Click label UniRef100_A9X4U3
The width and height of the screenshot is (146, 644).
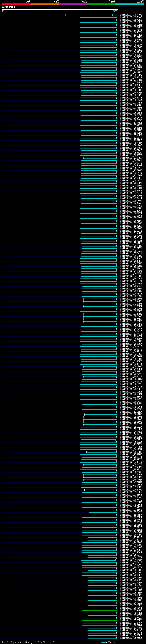pos(131,40)
